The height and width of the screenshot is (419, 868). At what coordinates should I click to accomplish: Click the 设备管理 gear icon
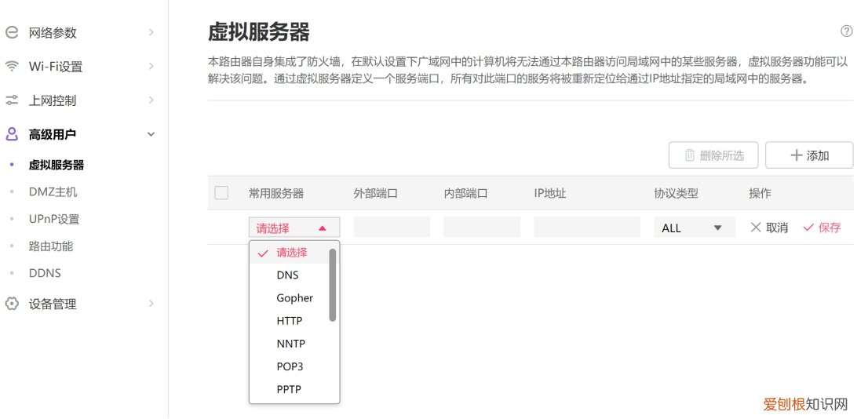tap(11, 304)
